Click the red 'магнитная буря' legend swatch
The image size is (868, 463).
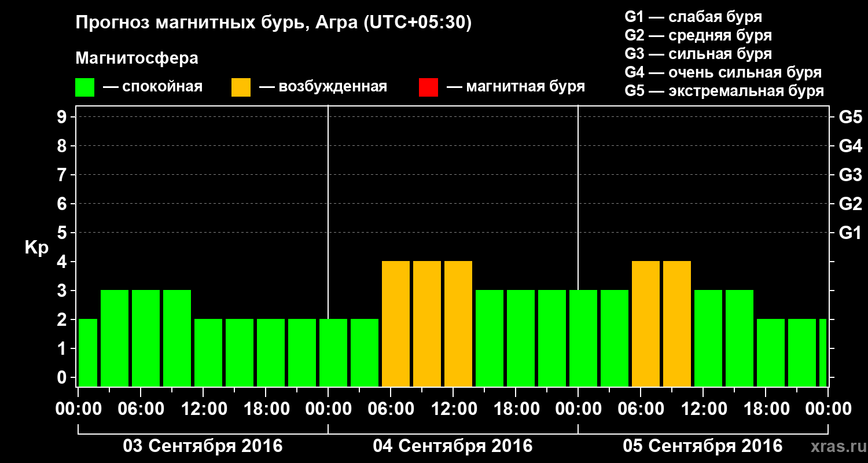429,87
